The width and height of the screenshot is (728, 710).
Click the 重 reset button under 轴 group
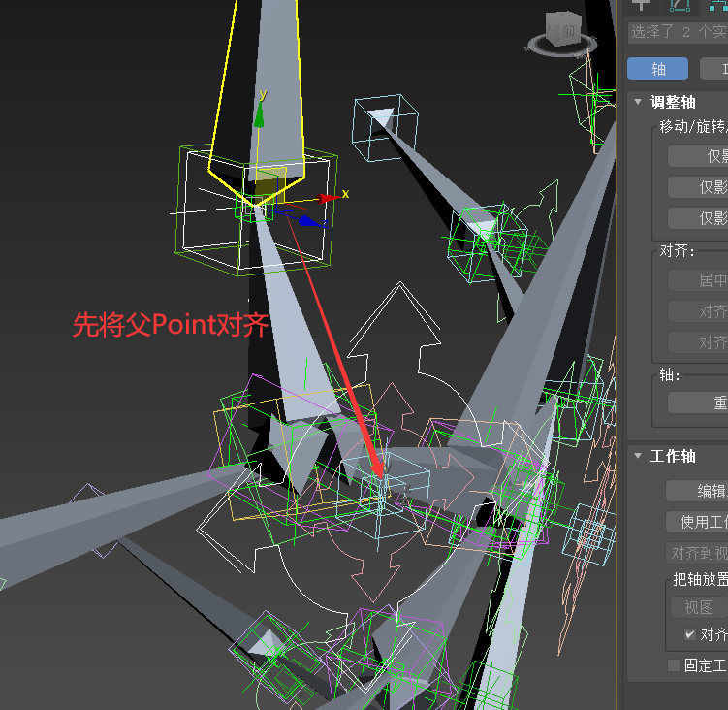pyautogui.click(x=698, y=403)
